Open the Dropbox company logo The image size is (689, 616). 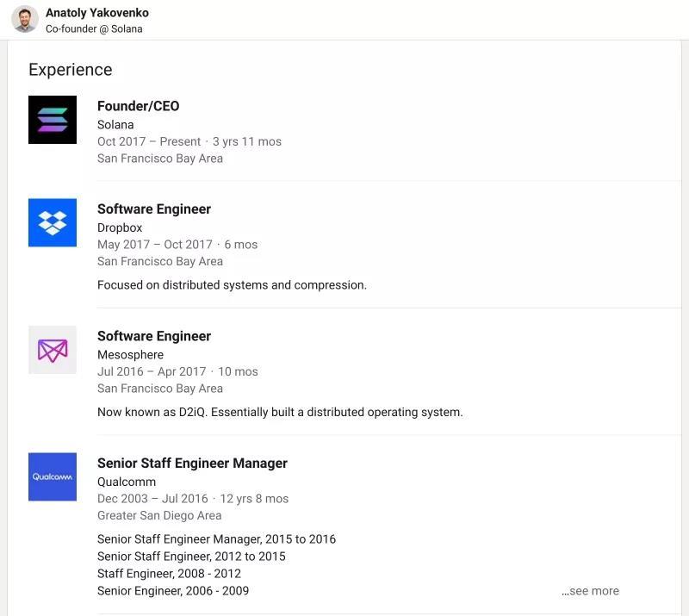(53, 222)
